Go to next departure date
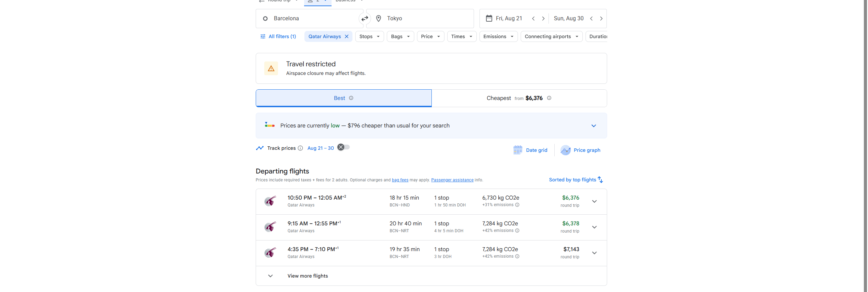The width and height of the screenshot is (868, 292). tap(543, 19)
